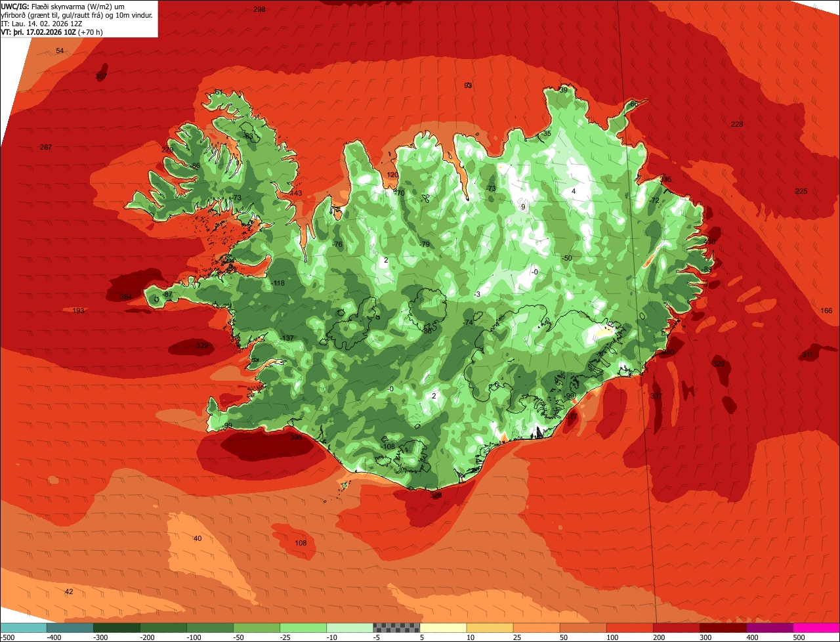Image resolution: width=840 pixels, height=642 pixels.
Task: Click the value '42' in the bottom-left corner
Action: coord(69,592)
